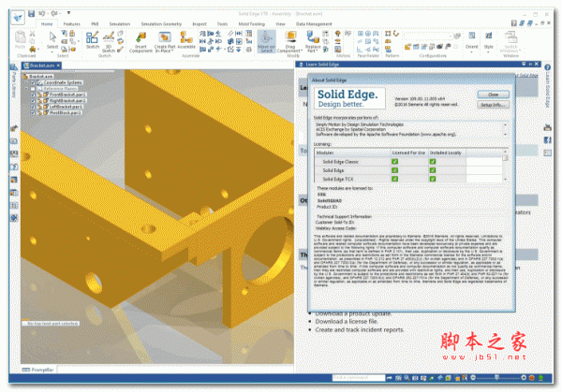Viewport: 562px width, 392px height.
Task: Click the Pattern group top icon
Action: pyautogui.click(x=388, y=34)
